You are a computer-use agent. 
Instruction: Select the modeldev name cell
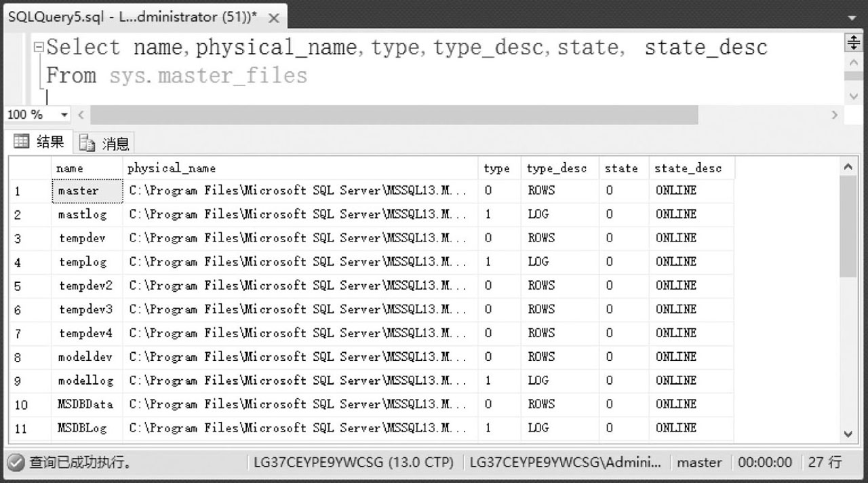(x=87, y=358)
